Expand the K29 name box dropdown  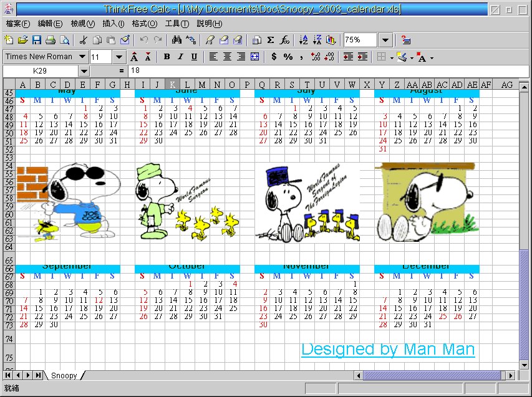pyautogui.click(x=84, y=71)
